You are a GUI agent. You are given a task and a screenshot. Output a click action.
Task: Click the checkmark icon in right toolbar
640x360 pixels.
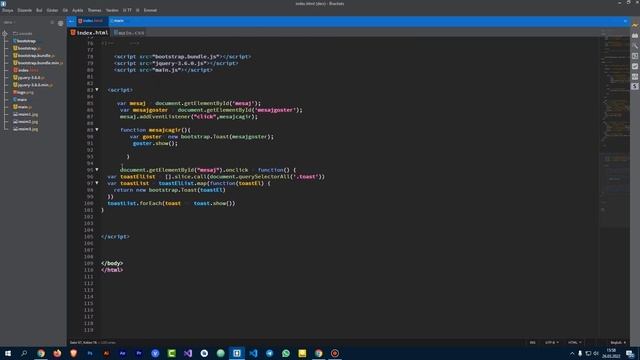tap(635, 66)
